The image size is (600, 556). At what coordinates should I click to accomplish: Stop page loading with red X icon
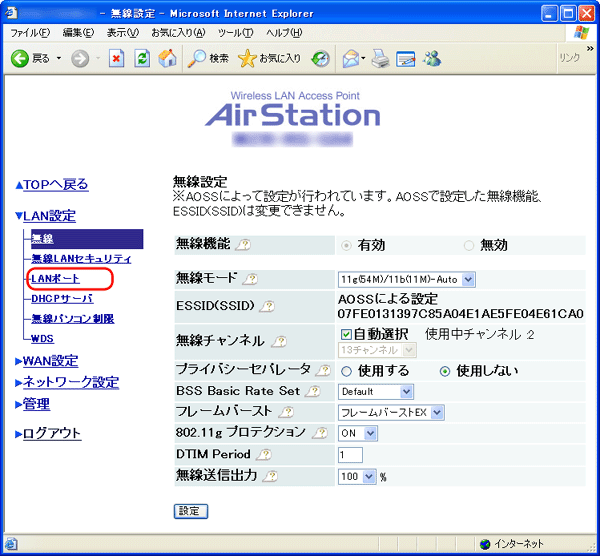[116, 59]
